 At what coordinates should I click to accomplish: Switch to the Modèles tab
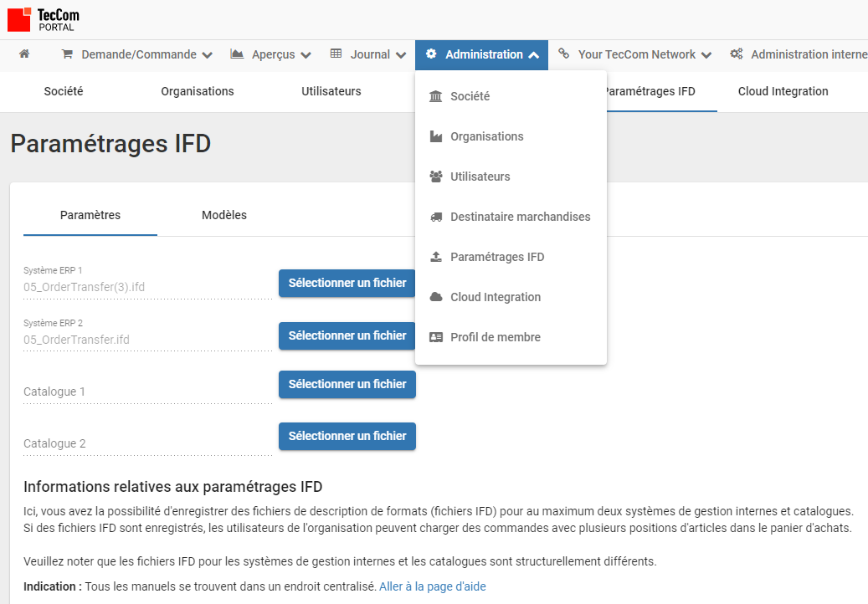coord(224,215)
